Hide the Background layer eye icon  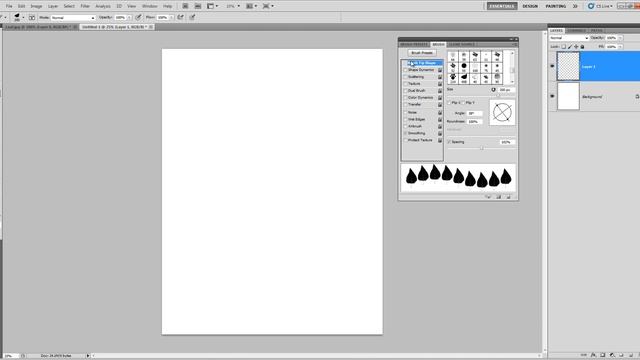point(552,96)
